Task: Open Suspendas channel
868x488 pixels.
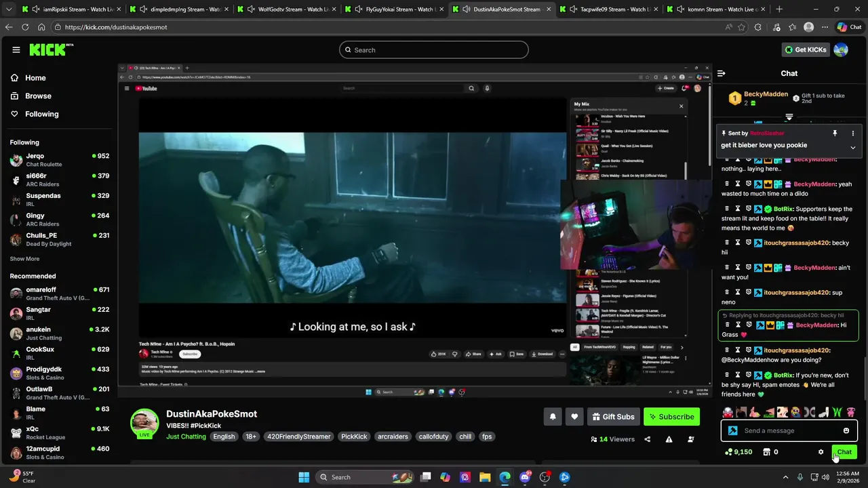Action: [60, 199]
